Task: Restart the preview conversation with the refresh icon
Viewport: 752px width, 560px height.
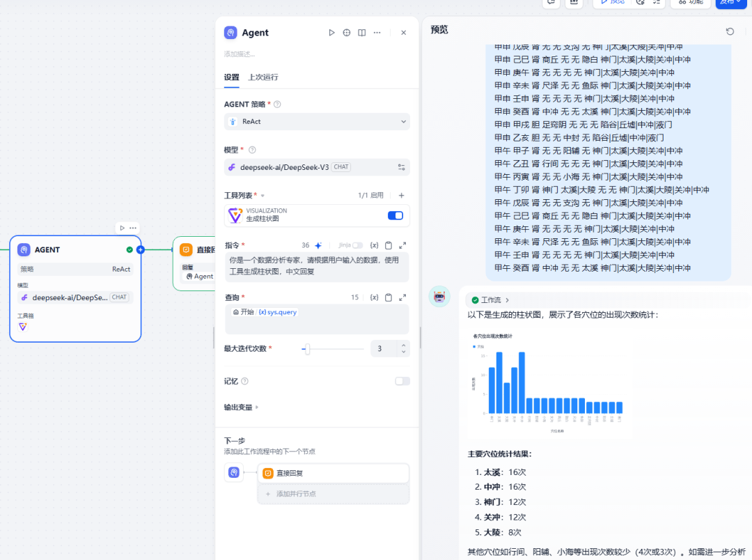Action: click(x=730, y=31)
